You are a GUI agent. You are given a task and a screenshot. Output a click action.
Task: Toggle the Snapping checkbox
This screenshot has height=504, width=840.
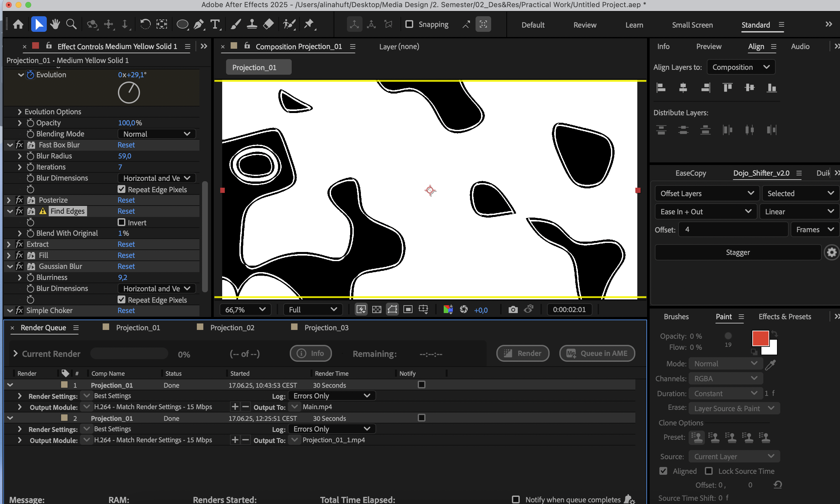[409, 24]
